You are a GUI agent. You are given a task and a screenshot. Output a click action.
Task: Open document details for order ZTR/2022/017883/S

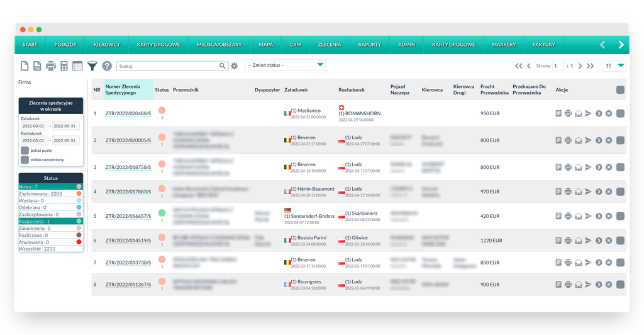coord(558,191)
